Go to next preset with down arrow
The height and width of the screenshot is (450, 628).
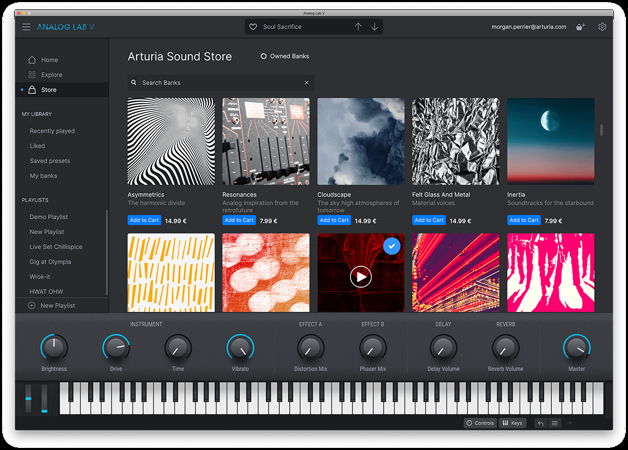(x=375, y=26)
